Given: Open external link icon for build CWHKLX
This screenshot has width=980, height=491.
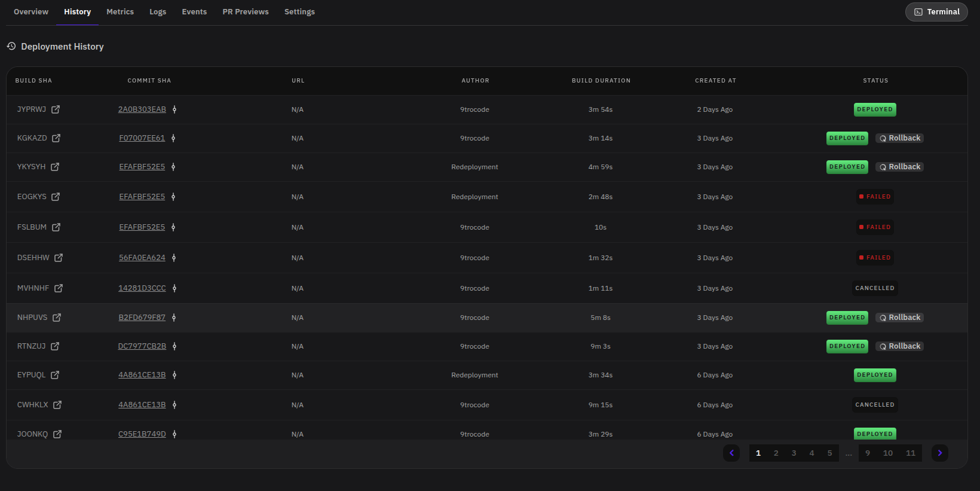Looking at the screenshot, I should pyautogui.click(x=57, y=405).
